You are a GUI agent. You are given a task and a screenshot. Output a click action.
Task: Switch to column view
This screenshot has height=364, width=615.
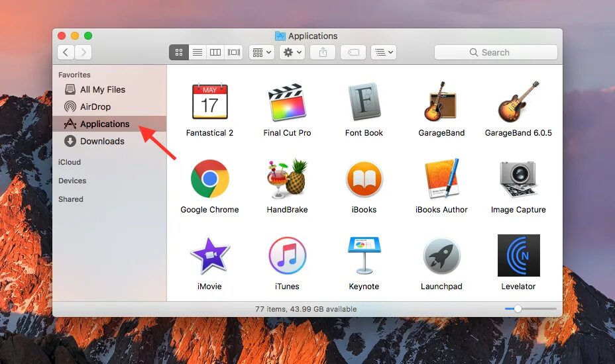pos(215,52)
